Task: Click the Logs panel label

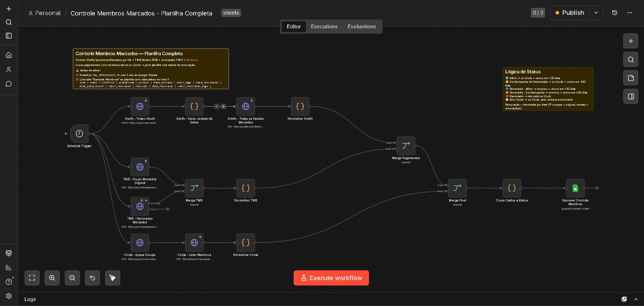Action: [30, 299]
